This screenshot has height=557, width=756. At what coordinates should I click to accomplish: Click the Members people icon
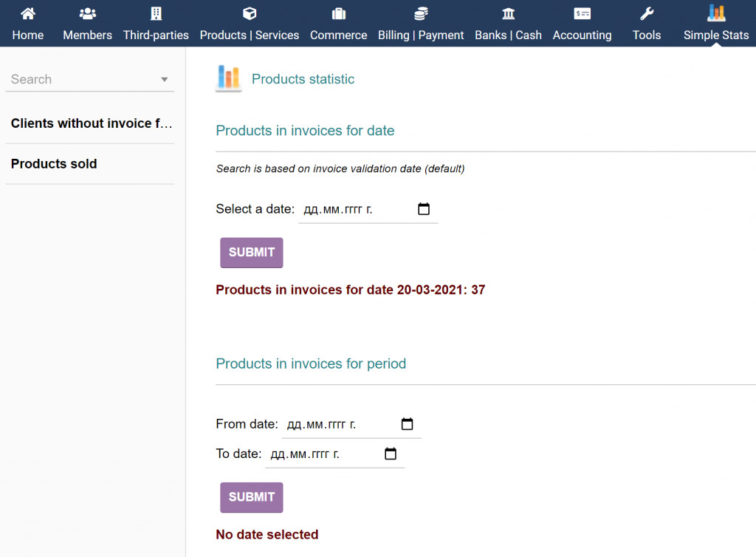(x=87, y=13)
